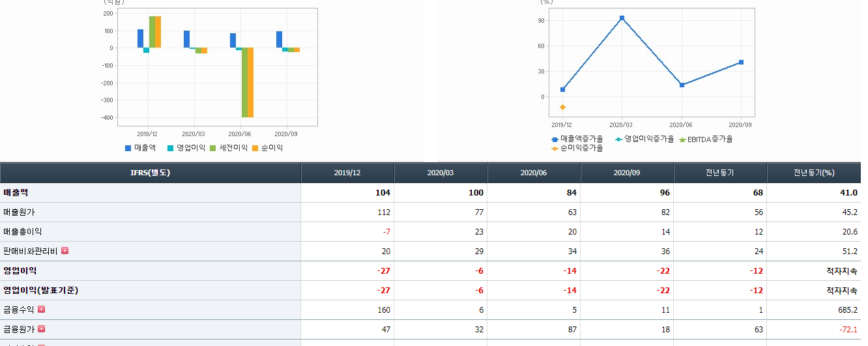Click 매출액 growth value 41.0
Viewport: 868px width, 346px height.
[x=848, y=193]
